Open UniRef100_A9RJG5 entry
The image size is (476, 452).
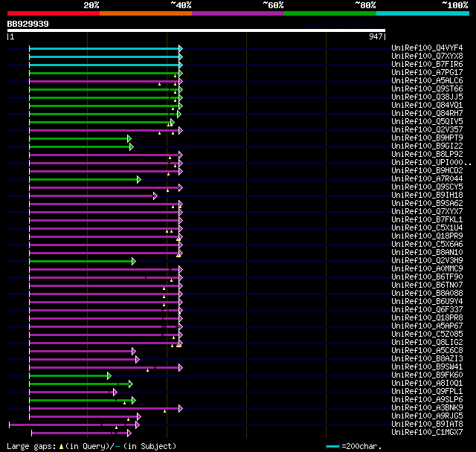tap(427, 416)
